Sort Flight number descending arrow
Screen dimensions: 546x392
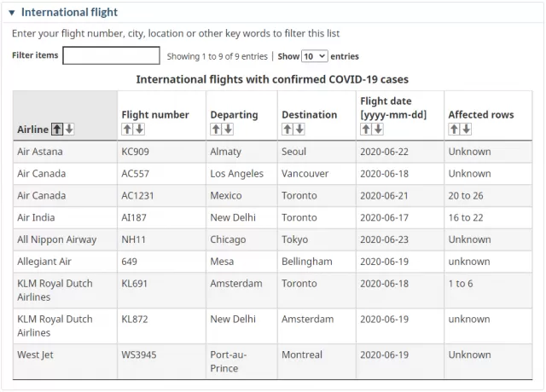click(x=139, y=129)
